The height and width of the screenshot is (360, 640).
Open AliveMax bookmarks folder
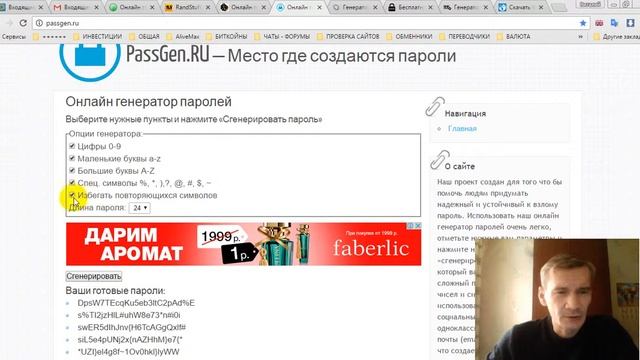click(x=183, y=36)
